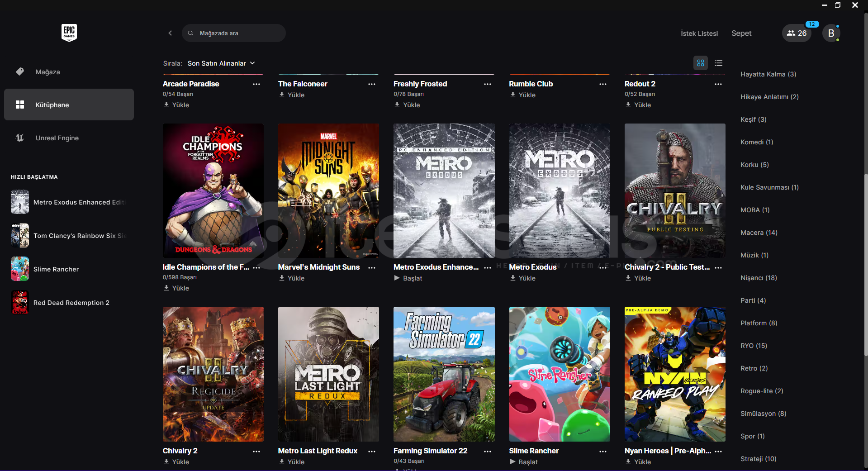Open Freshly Frosted three-dot menu

click(x=487, y=84)
